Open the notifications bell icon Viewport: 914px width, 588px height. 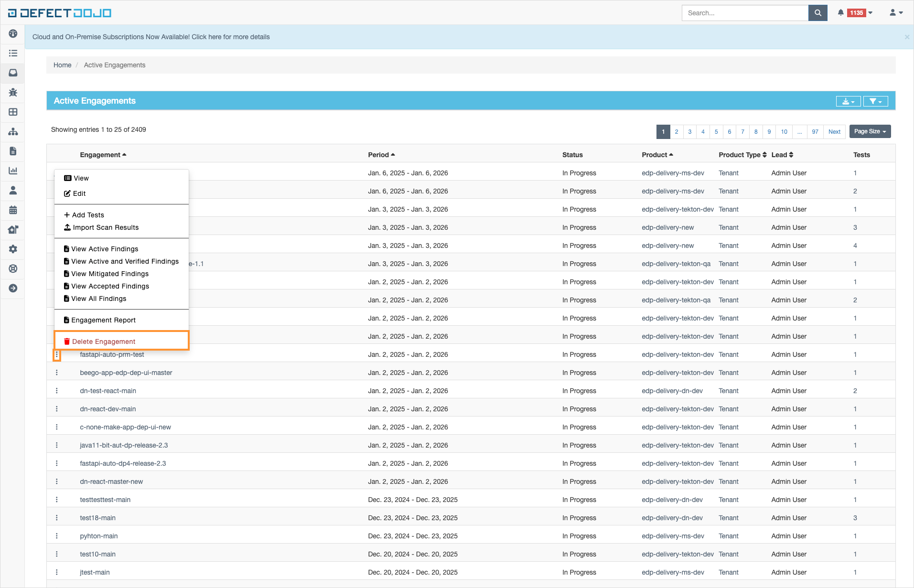click(840, 13)
